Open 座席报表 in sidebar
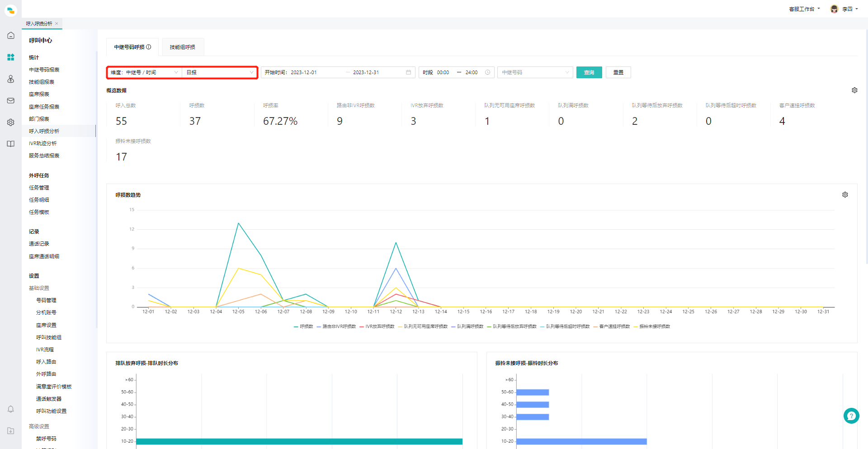 (39, 94)
